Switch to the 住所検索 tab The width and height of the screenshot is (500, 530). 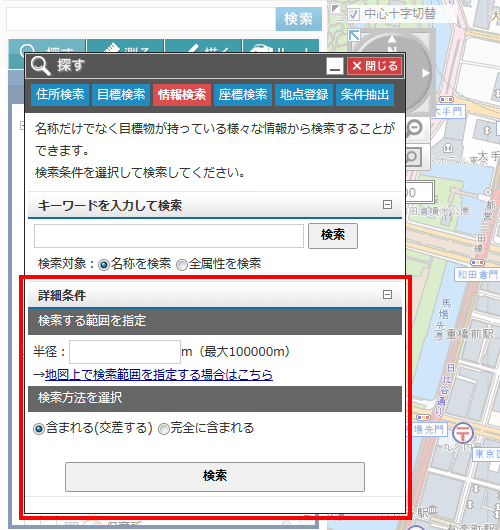tap(60, 95)
